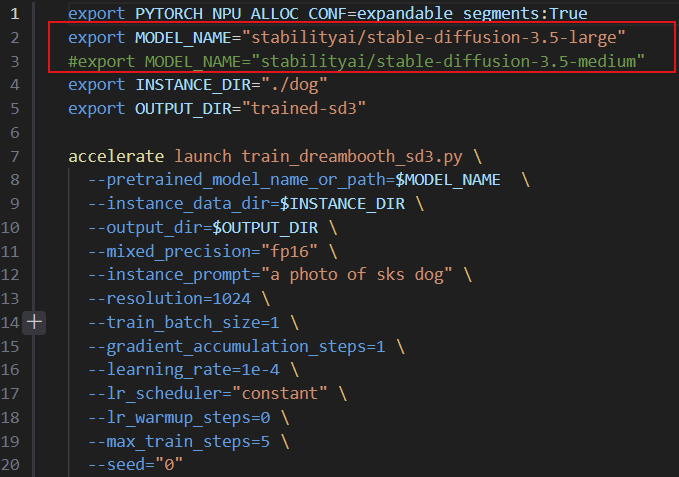Click the "trained-sd3" string value
Screen dimensions: 679x477
pyautogui.click(x=304, y=109)
